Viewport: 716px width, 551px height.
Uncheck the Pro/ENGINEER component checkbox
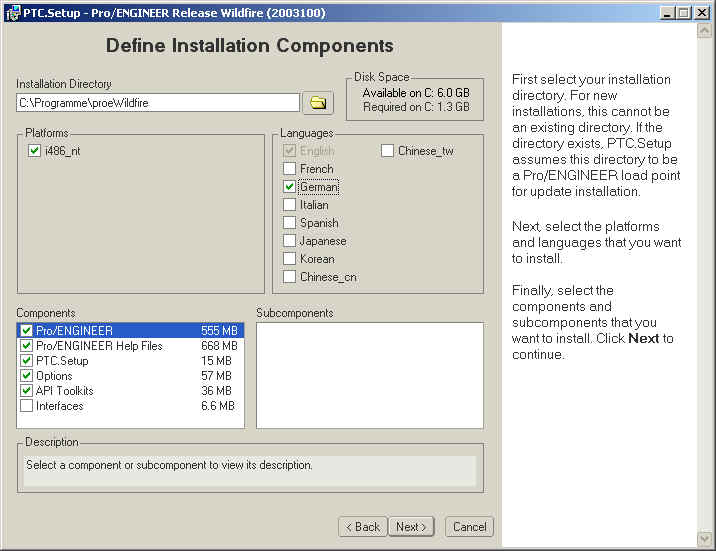tap(26, 331)
